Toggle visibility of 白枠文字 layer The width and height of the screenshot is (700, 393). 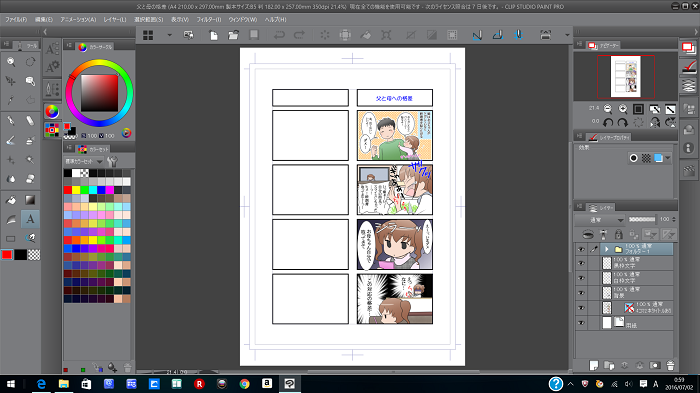click(x=581, y=278)
